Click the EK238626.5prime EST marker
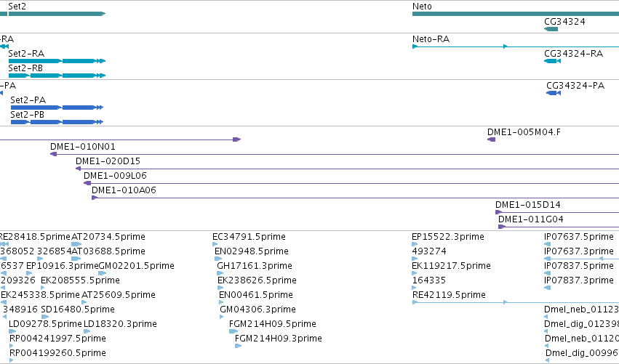Viewport: 619px width, 364px height. (220, 288)
